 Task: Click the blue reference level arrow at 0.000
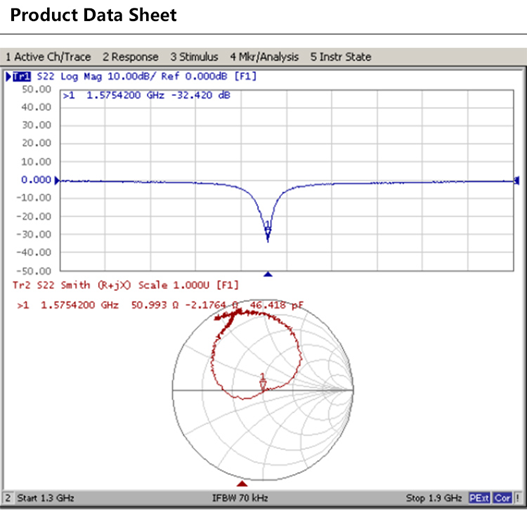click(57, 180)
